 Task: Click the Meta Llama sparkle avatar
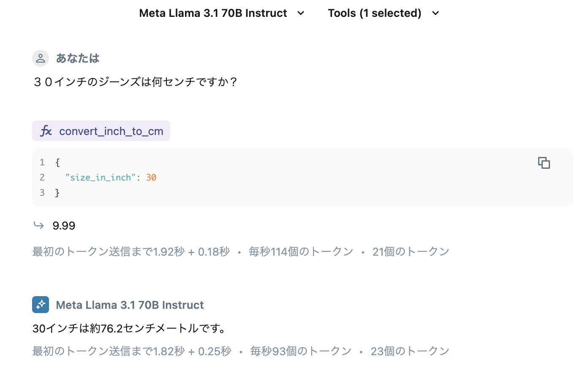pyautogui.click(x=41, y=305)
